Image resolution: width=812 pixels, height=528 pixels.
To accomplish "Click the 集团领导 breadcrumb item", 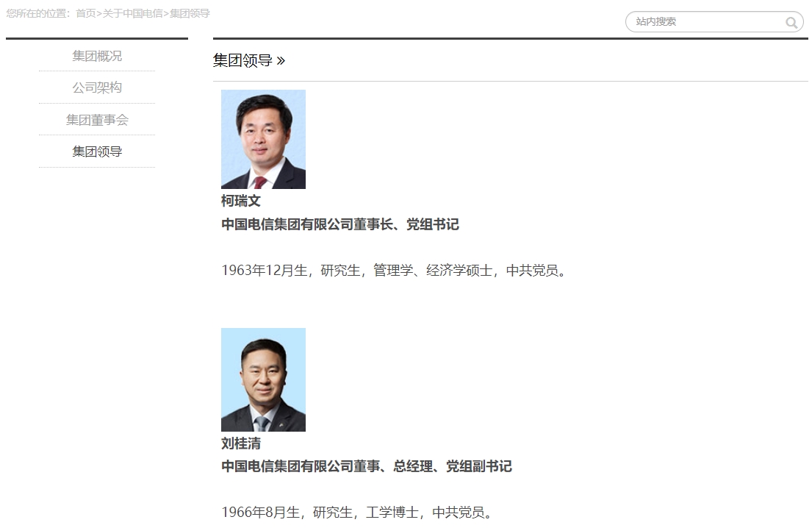I will 190,13.
